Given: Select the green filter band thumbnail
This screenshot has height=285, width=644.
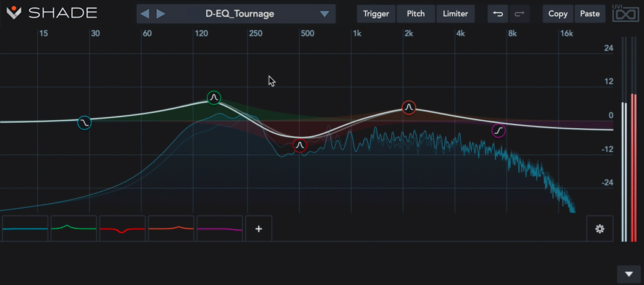Looking at the screenshot, I should [74, 229].
